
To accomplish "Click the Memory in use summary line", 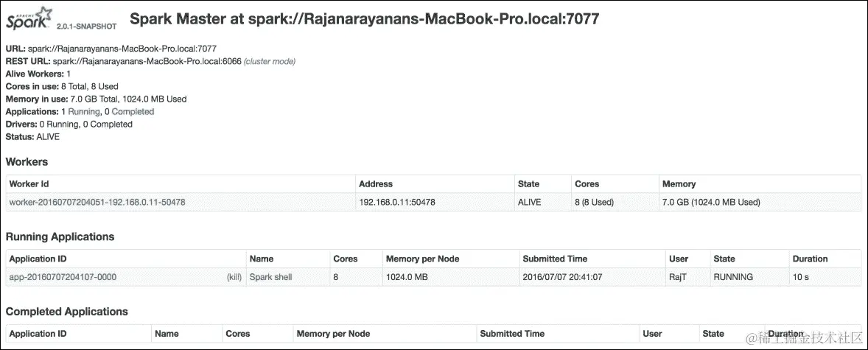I will coord(96,99).
